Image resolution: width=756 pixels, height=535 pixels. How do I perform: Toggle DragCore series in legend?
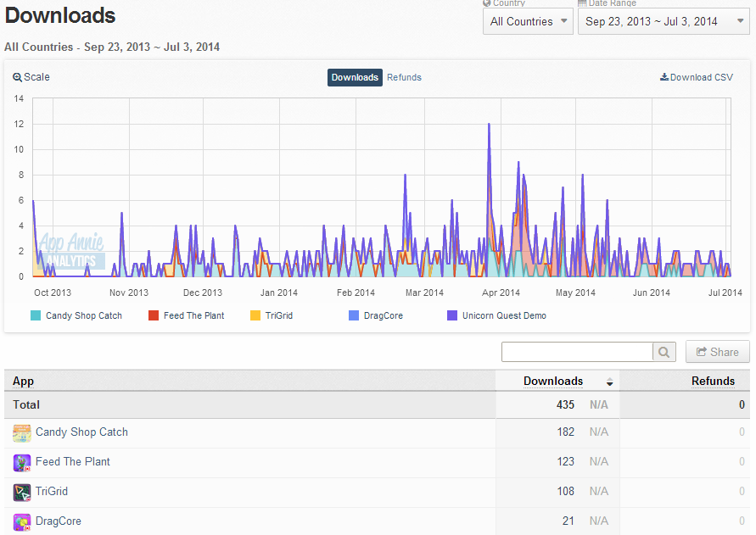376,315
